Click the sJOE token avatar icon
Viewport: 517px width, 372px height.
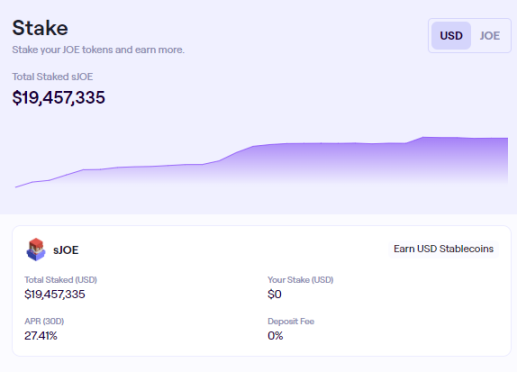tap(36, 249)
